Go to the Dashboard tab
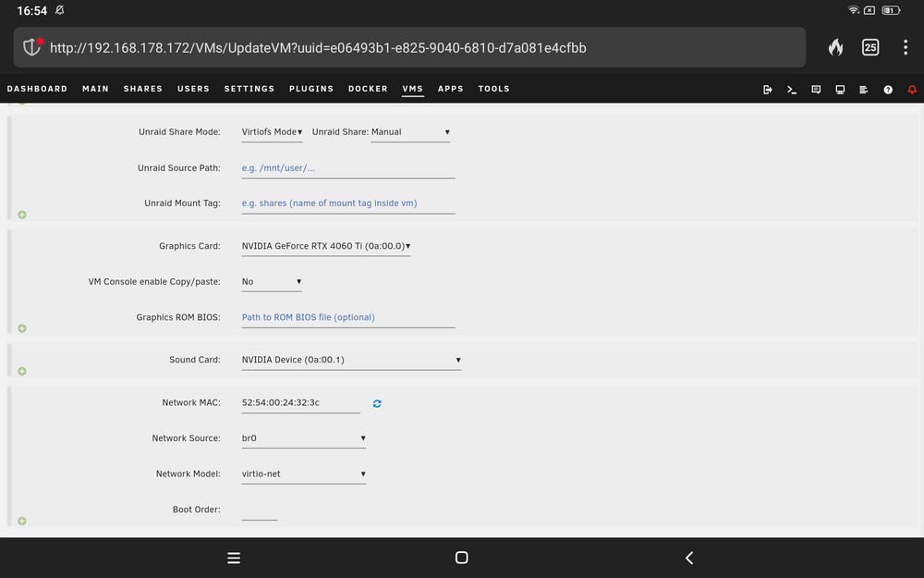This screenshot has width=924, height=578. click(x=37, y=89)
